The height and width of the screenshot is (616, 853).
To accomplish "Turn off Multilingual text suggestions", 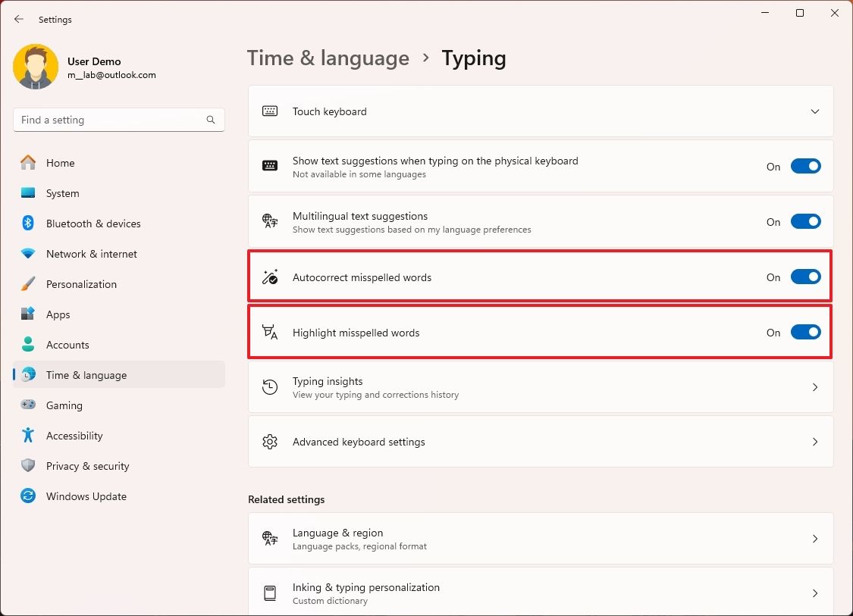I will 805,221.
